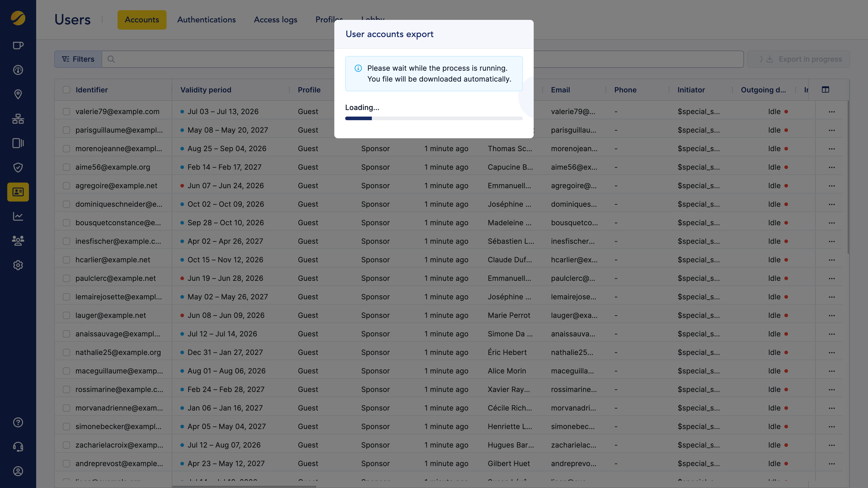This screenshot has width=868, height=488.
Task: Open the bousquetconstance account identifier
Action: pyautogui.click(x=118, y=223)
